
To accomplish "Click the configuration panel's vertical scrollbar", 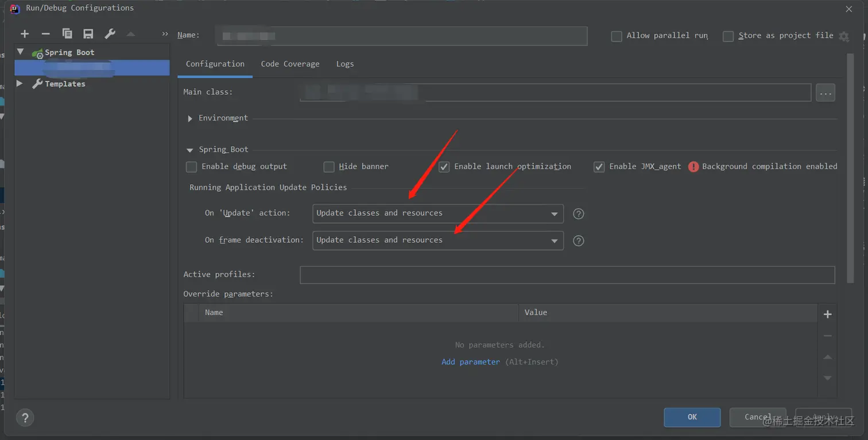I will tap(851, 168).
